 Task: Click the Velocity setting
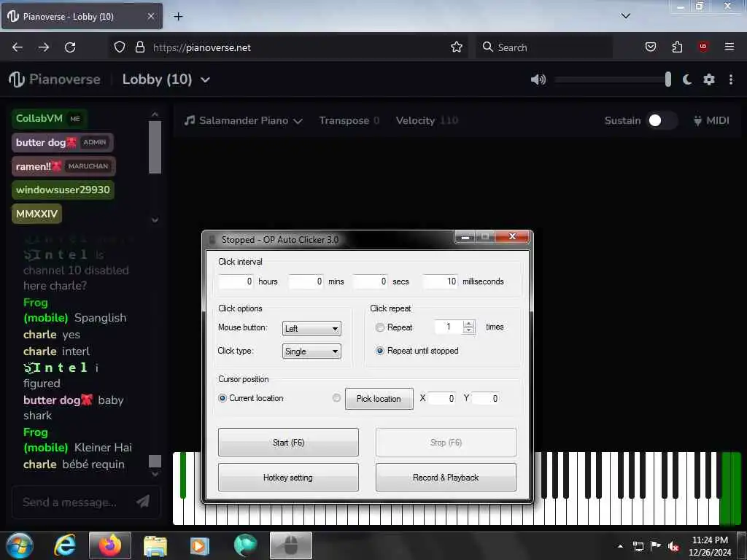click(x=427, y=120)
